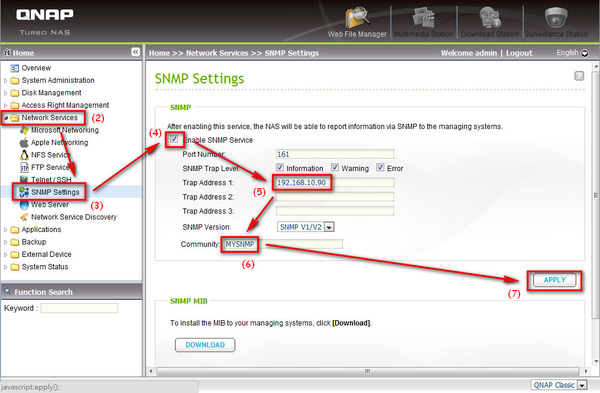
Task: Expand the System Administration tree arrow
Action: pos(5,81)
